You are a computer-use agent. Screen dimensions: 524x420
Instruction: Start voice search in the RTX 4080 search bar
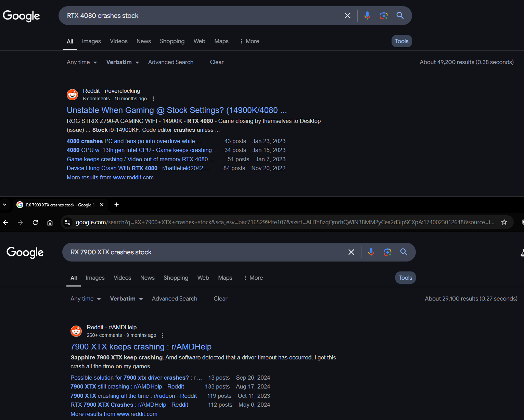coord(367,16)
